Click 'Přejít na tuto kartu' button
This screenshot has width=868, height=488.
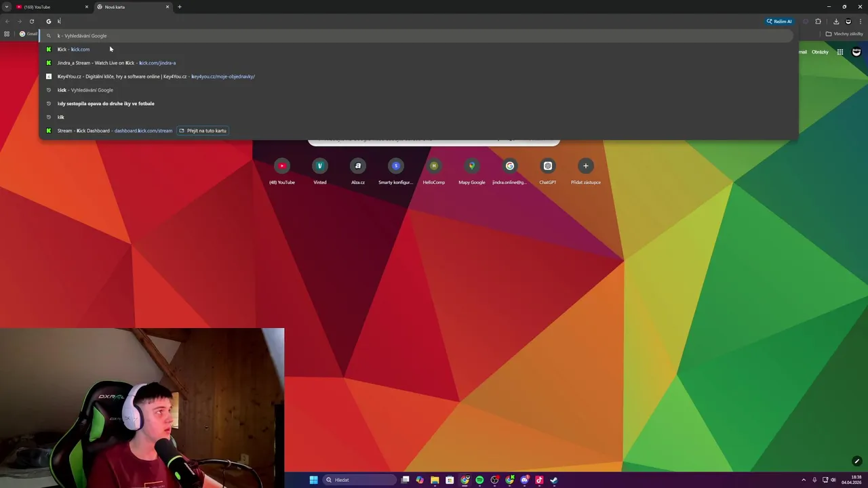(x=203, y=130)
